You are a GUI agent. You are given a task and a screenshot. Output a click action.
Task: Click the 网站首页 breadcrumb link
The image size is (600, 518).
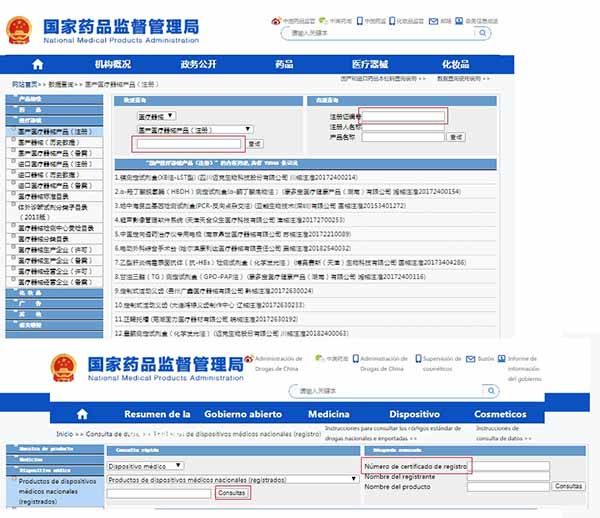click(25, 84)
